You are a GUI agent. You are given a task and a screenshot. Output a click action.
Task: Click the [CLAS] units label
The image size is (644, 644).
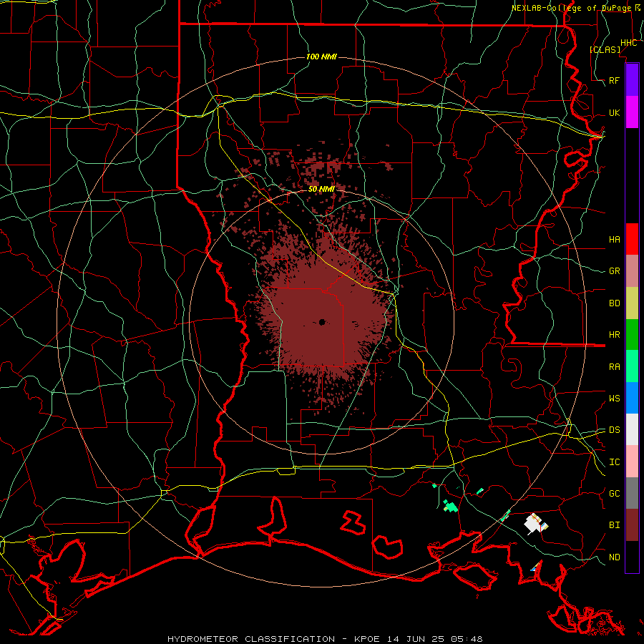[605, 49]
